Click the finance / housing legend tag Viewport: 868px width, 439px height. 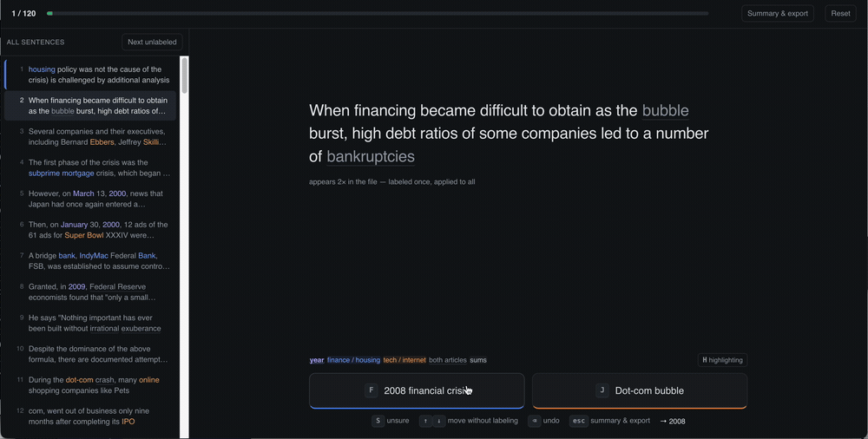353,360
